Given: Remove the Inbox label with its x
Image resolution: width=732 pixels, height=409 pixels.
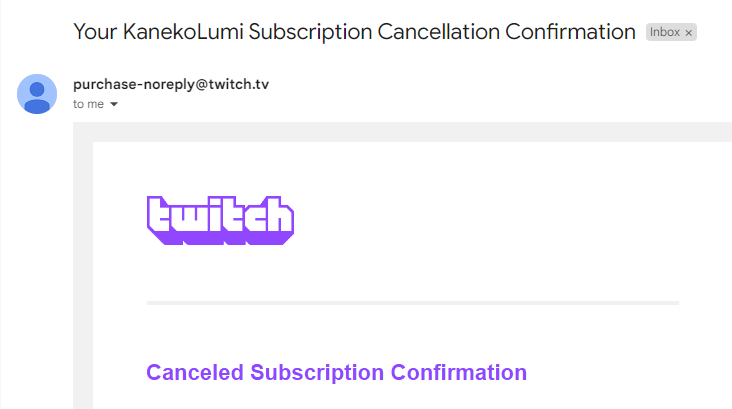Looking at the screenshot, I should (x=688, y=33).
